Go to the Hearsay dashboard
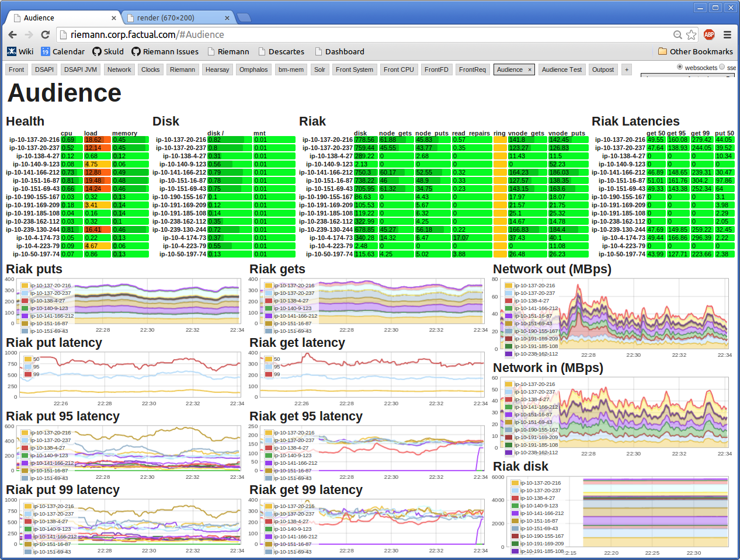Viewport: 740px width, 560px height. click(217, 69)
